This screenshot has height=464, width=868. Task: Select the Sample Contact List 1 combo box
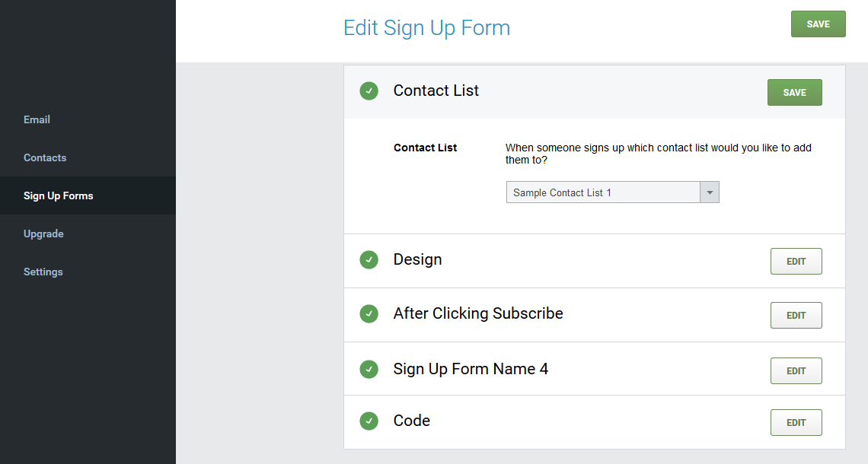point(603,192)
